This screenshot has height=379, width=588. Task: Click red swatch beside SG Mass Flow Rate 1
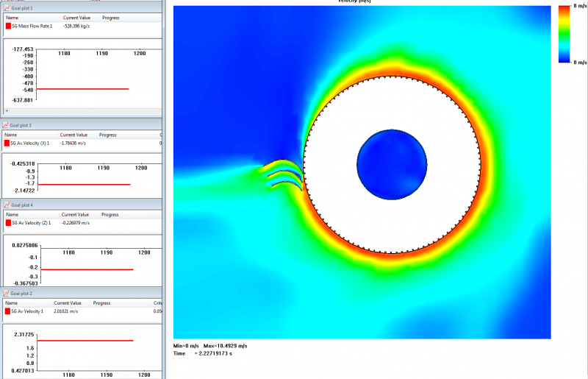tap(8, 26)
